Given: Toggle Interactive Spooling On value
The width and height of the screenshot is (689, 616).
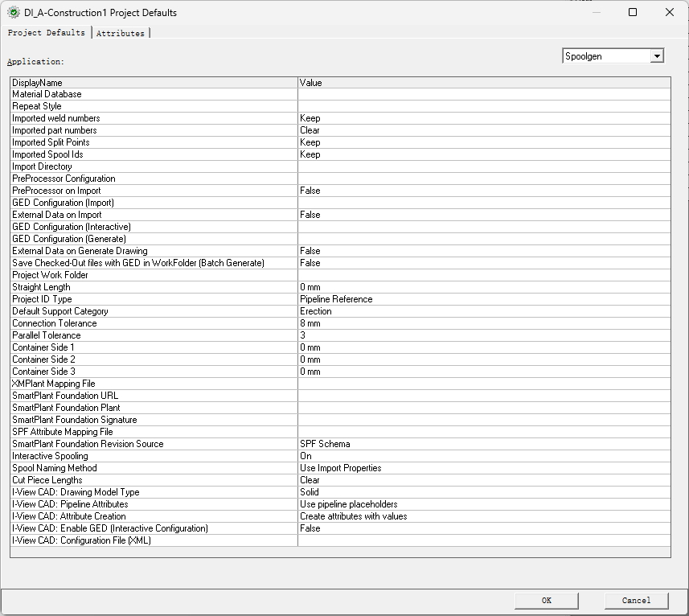Looking at the screenshot, I should pos(482,456).
